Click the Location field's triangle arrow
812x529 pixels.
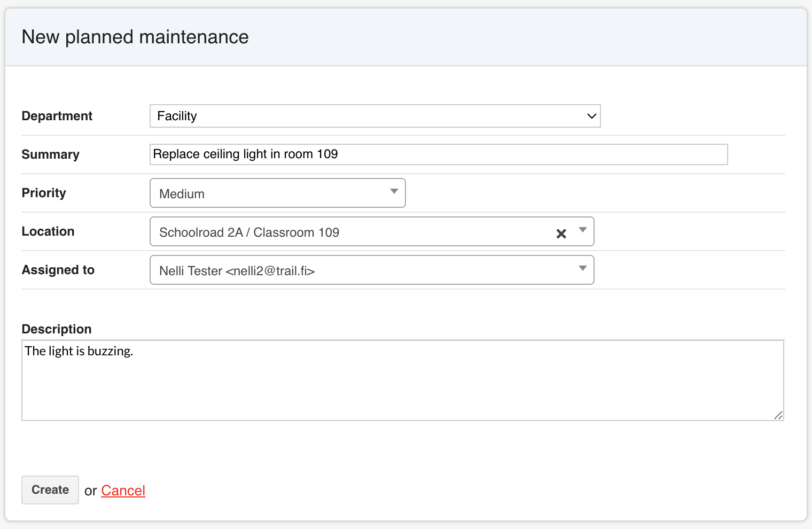click(x=583, y=230)
